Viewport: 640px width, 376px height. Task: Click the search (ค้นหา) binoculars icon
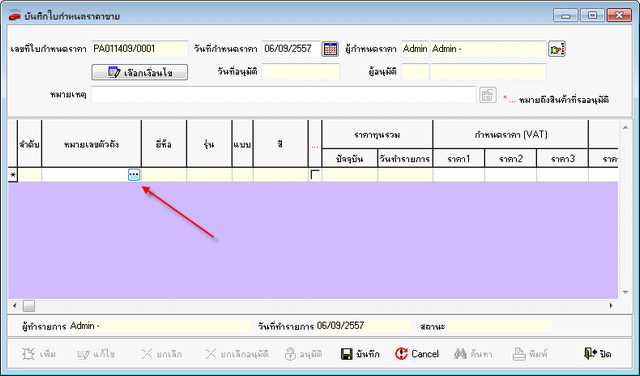click(x=460, y=354)
